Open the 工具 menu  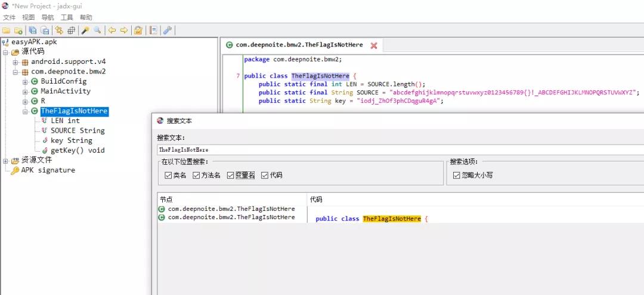(x=67, y=17)
